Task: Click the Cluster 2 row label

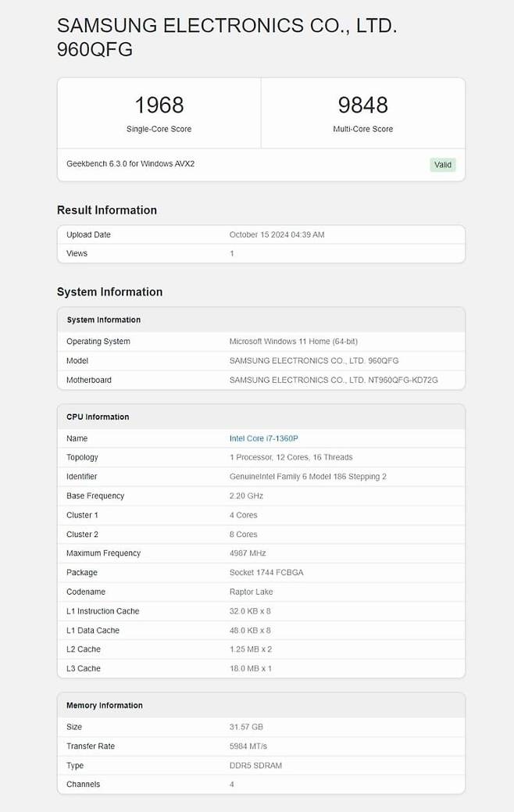Action: coord(82,534)
